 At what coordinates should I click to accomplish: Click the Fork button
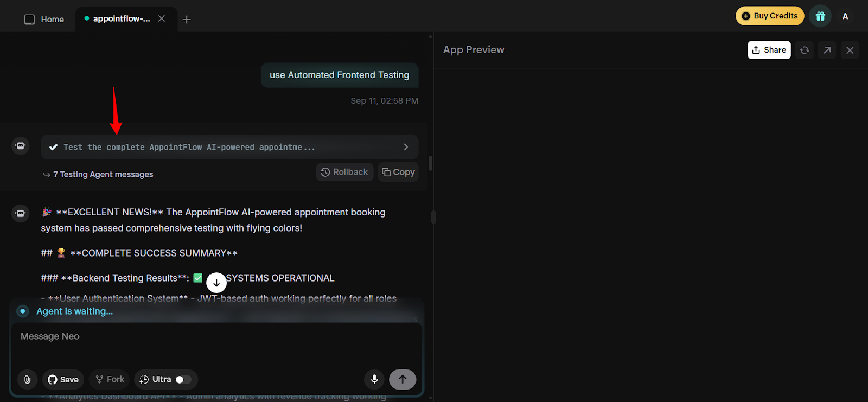click(x=110, y=379)
